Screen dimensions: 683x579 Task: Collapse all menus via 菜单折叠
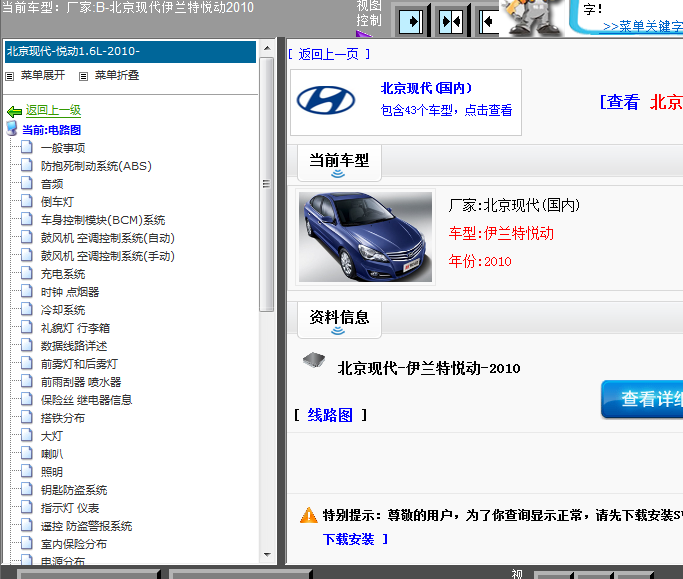(117, 75)
